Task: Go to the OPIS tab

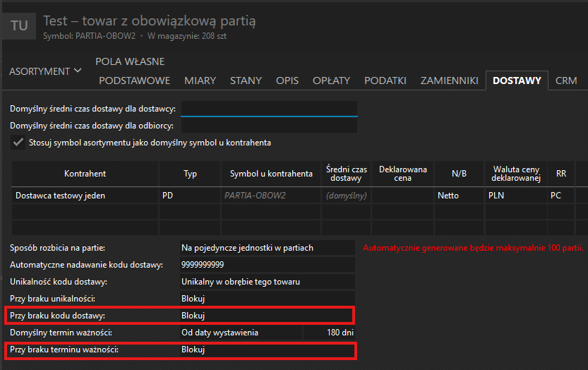Action: 287,80
